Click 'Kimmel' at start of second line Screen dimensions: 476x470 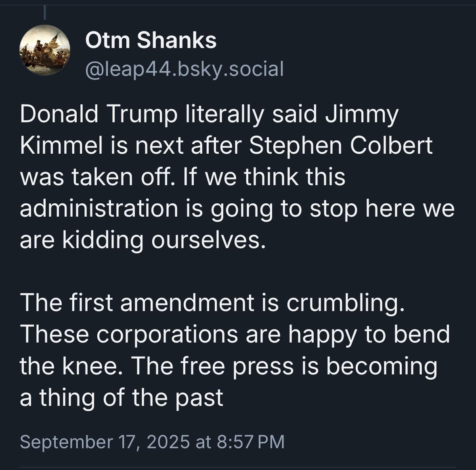click(61, 146)
